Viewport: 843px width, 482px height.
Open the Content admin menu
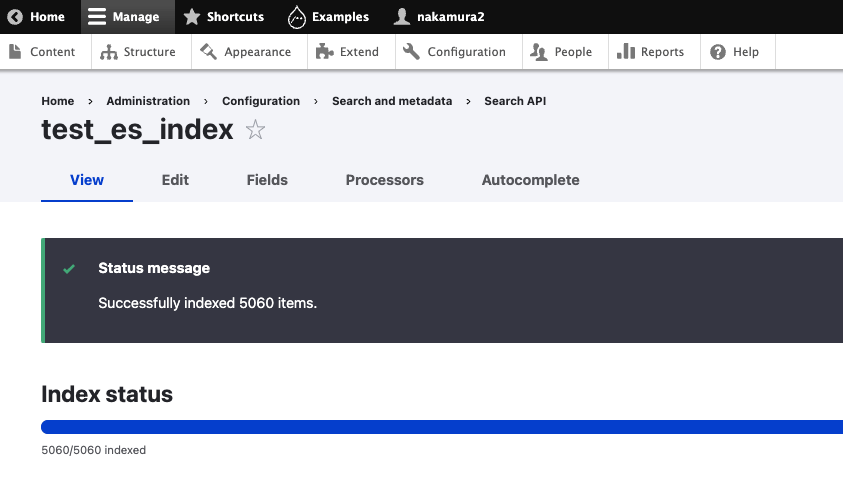(46, 52)
